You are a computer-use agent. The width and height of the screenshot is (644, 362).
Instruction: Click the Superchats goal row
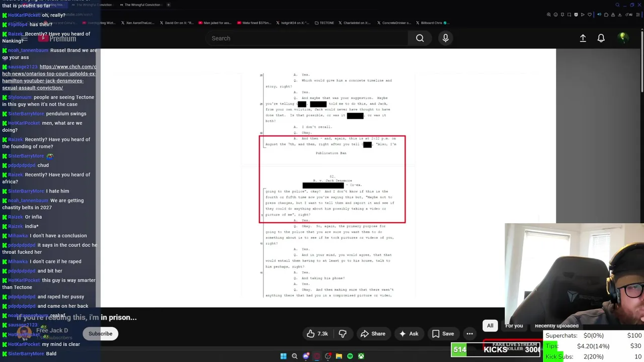pyautogui.click(x=594, y=335)
